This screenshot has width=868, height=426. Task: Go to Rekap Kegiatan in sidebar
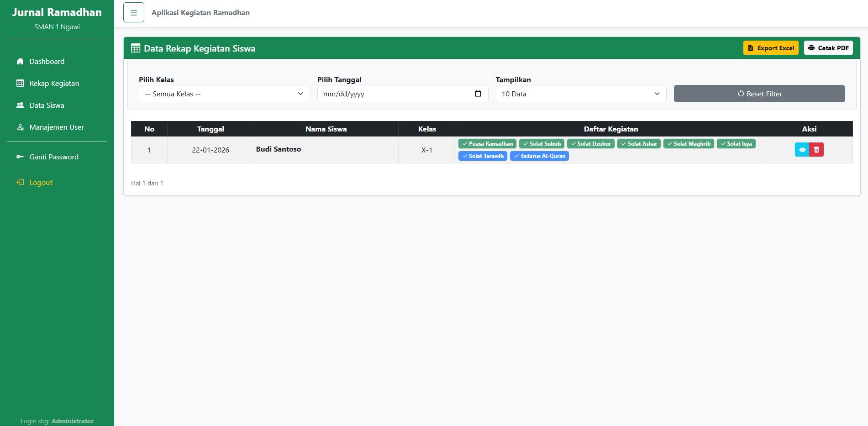point(54,83)
